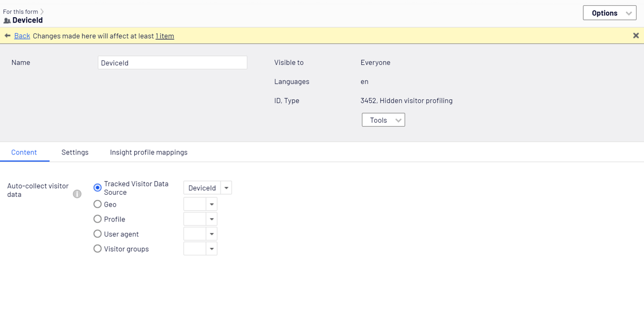Click the Back link
The height and width of the screenshot is (324, 644).
[22, 36]
